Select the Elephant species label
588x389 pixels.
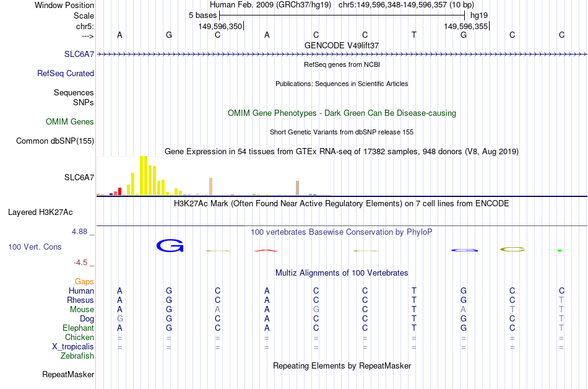pos(79,328)
